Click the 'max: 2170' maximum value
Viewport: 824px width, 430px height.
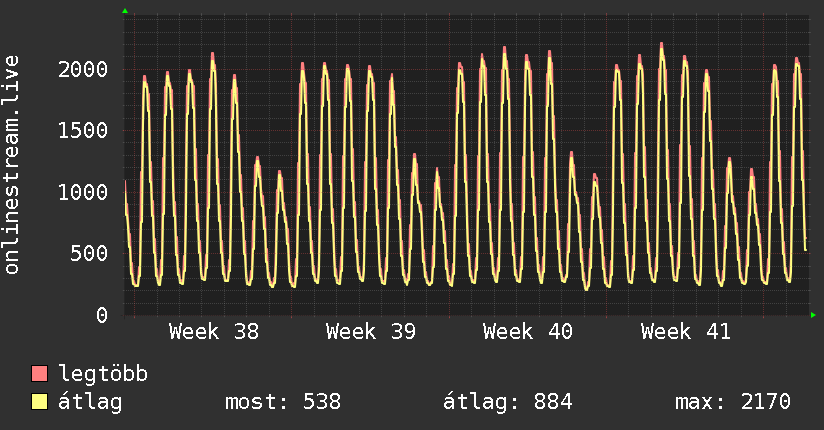pyautogui.click(x=733, y=402)
